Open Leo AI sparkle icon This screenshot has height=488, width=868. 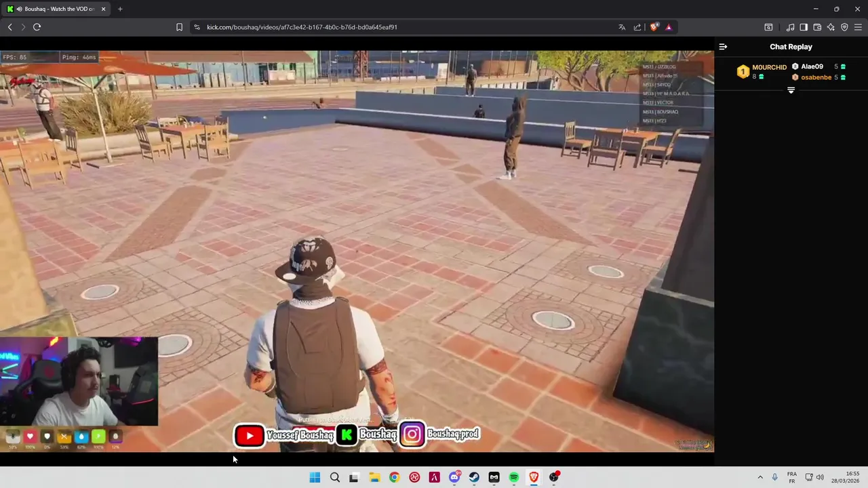(x=831, y=27)
